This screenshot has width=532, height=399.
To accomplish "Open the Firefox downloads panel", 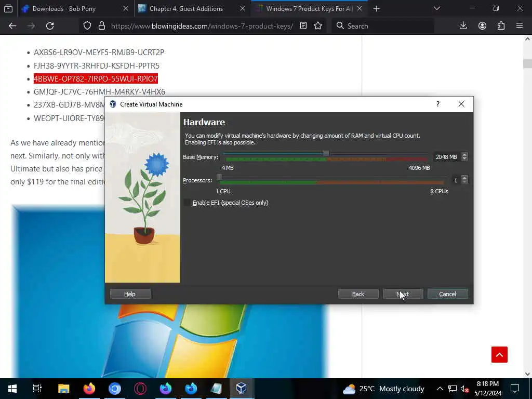I will point(463,26).
